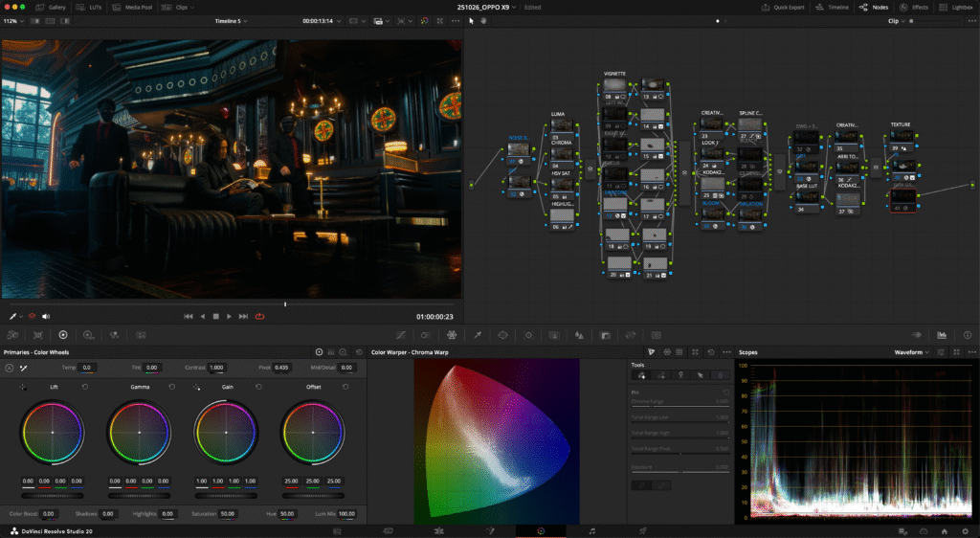
Task: Switch to the Effects panel tab
Action: point(914,7)
